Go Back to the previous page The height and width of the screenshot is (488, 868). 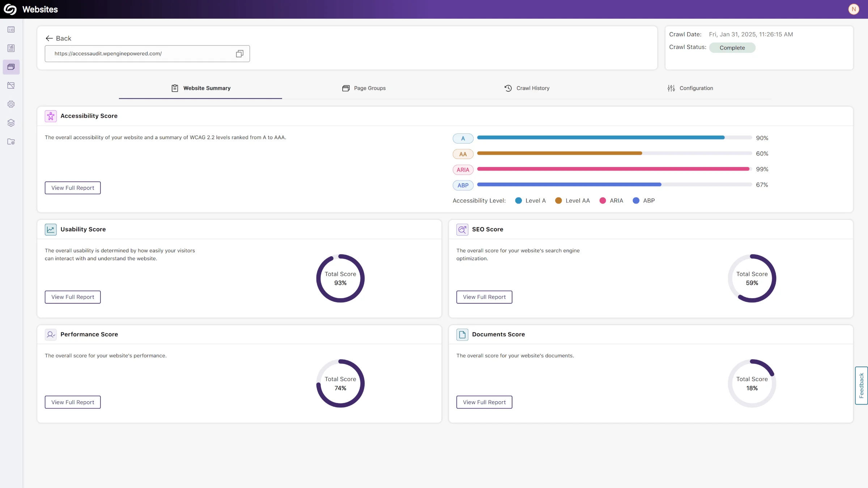pyautogui.click(x=58, y=38)
